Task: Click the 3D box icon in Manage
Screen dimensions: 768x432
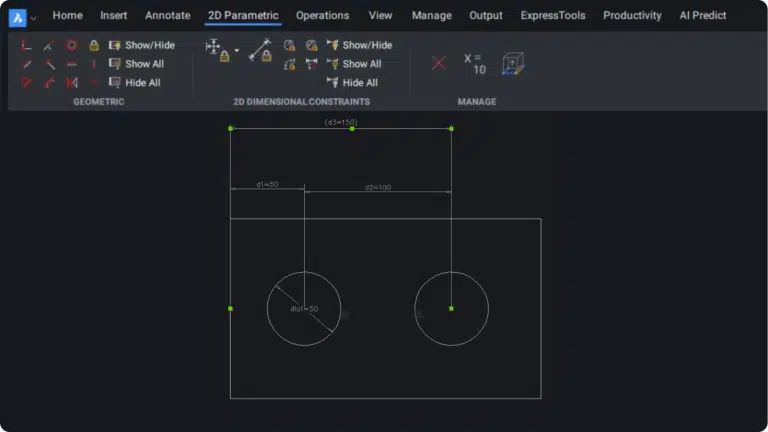Action: [513, 64]
